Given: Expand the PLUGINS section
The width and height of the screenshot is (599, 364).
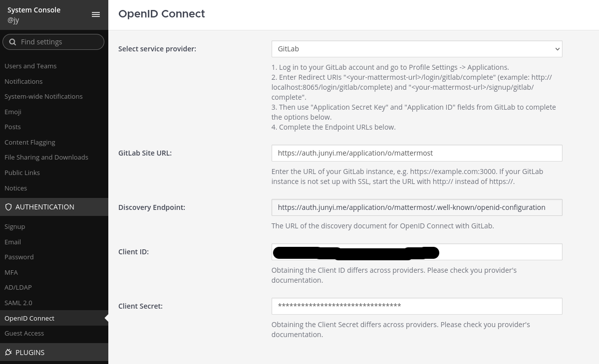Looking at the screenshot, I should coord(30,353).
